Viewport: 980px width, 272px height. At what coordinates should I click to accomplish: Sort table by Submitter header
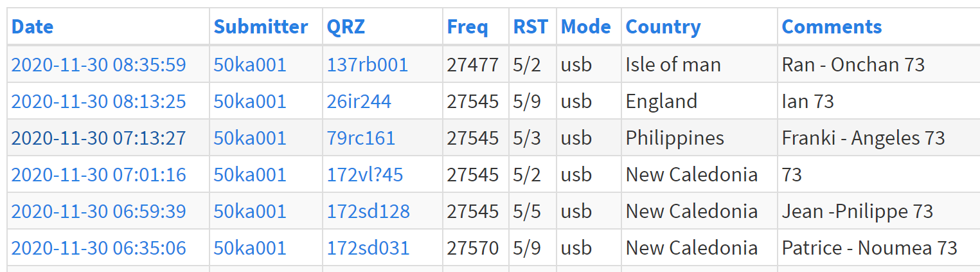pos(261,27)
